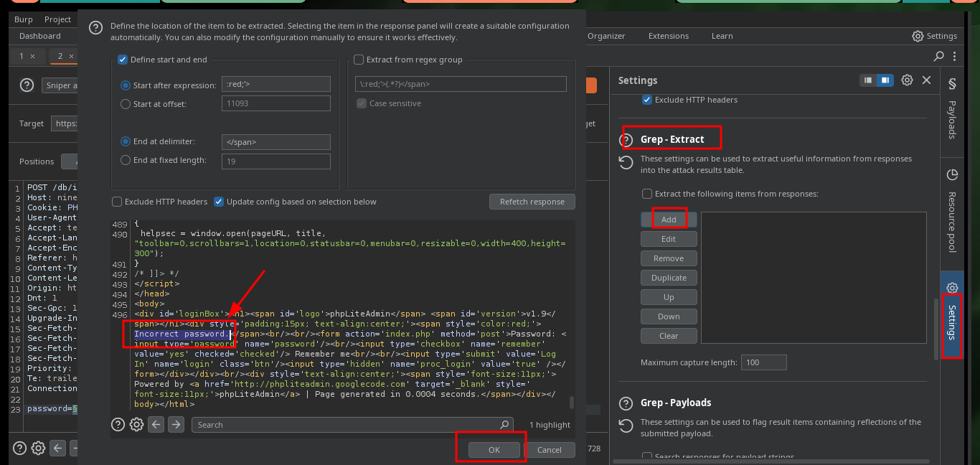Open the Project menu
This screenshot has height=465, width=980.
[x=57, y=19]
